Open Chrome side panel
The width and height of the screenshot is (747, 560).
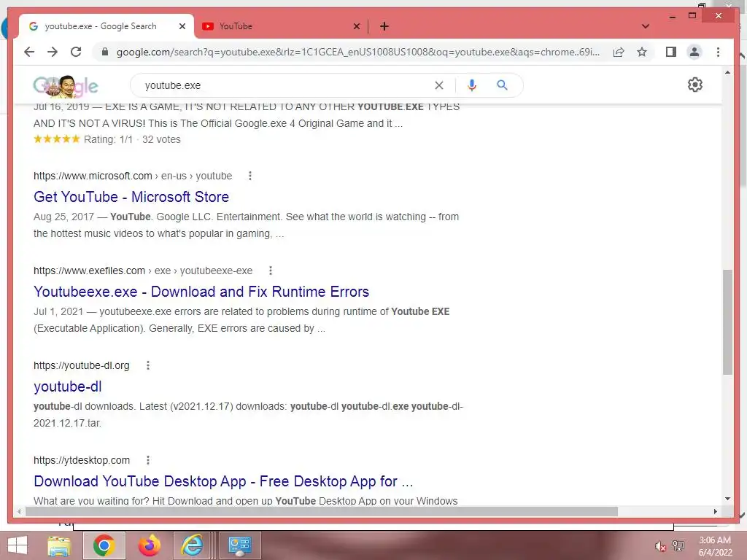671,52
